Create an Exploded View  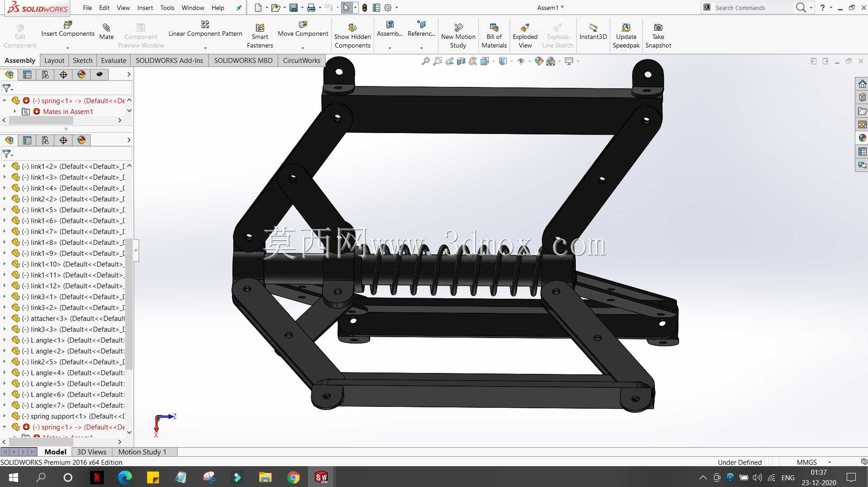[x=525, y=36]
